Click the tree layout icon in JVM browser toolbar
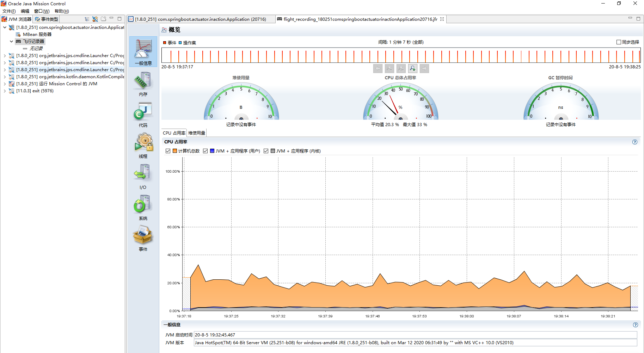 [x=87, y=19]
